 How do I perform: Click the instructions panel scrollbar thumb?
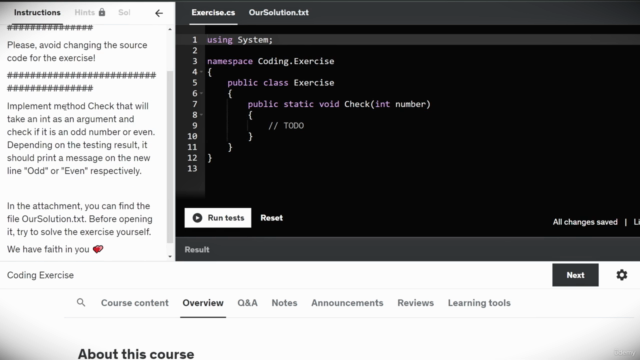(x=170, y=157)
